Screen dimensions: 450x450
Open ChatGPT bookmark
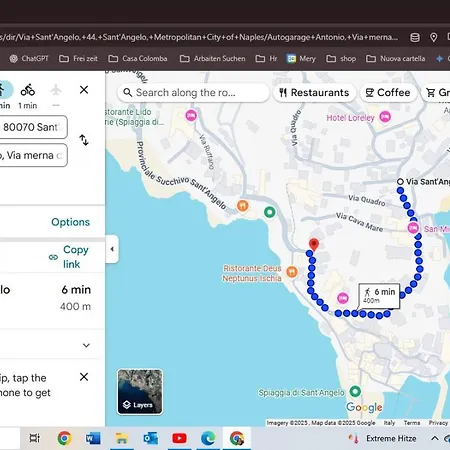(29, 59)
